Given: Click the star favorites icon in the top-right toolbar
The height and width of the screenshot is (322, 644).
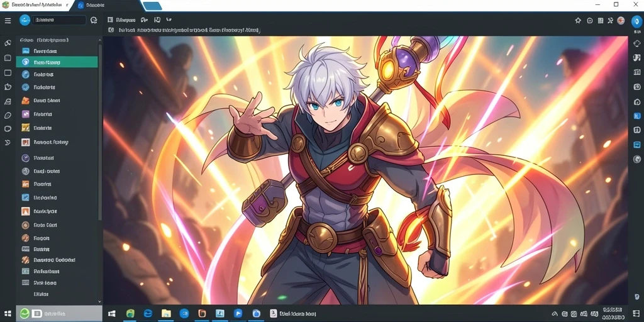Looking at the screenshot, I should (578, 20).
